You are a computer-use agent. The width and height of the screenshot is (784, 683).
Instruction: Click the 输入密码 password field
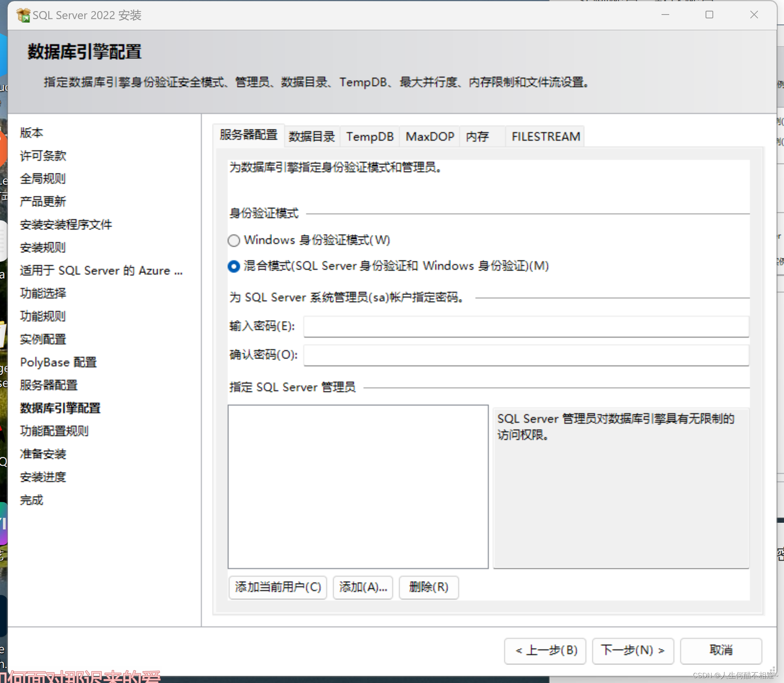(x=526, y=327)
